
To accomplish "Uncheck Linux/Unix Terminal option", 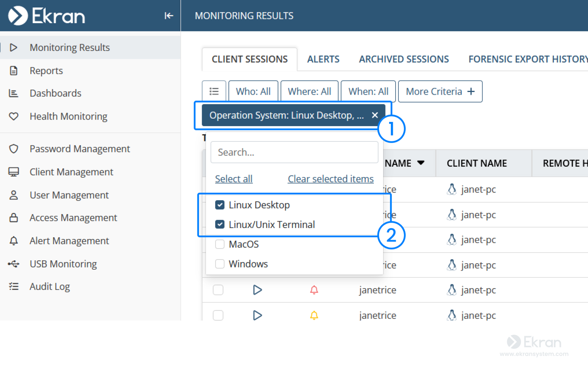I will (x=220, y=224).
